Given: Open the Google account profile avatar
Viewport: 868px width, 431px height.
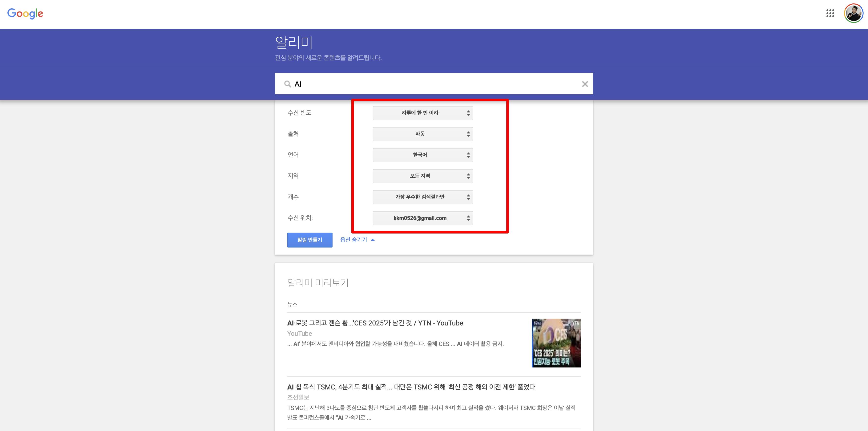Looking at the screenshot, I should coord(854,13).
